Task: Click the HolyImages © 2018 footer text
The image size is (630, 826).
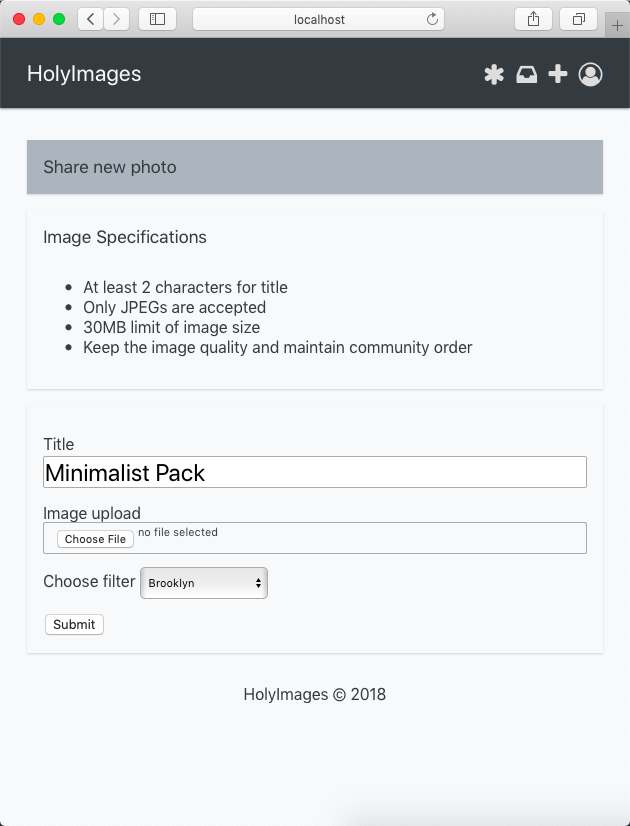Action: [x=314, y=694]
